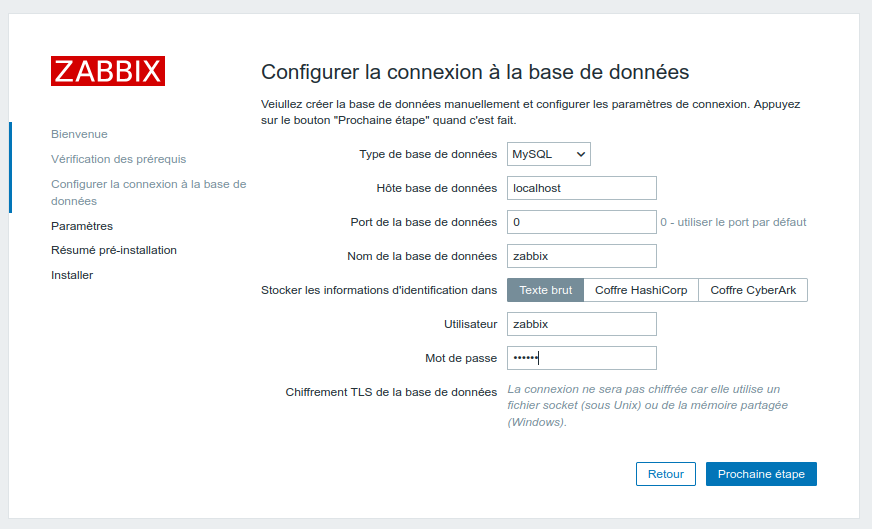Click the 'Mot de passe' label

[461, 358]
